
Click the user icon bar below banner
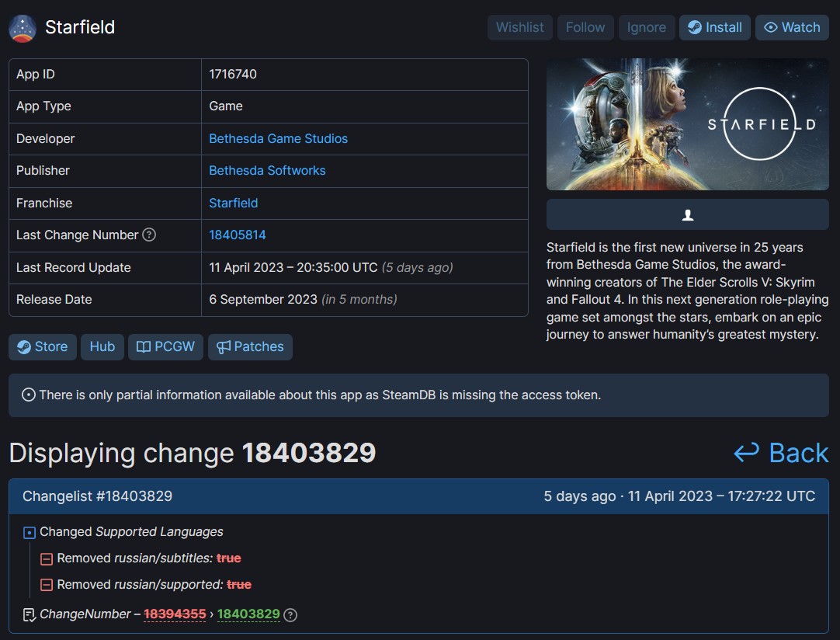[x=687, y=215]
